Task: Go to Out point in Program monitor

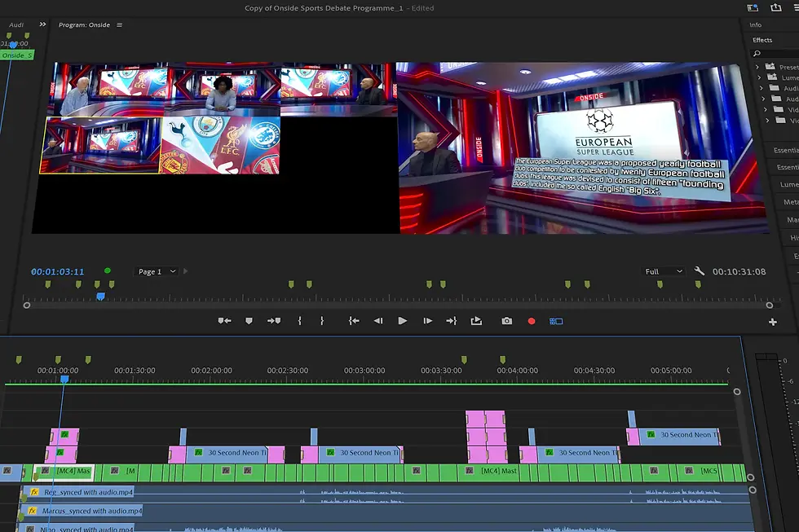Action: 452,321
